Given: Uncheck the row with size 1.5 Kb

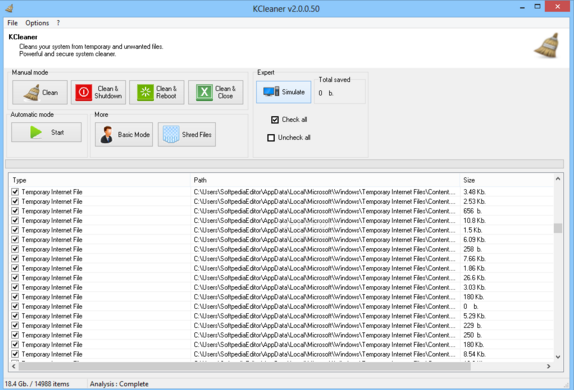Looking at the screenshot, I should (x=15, y=230).
